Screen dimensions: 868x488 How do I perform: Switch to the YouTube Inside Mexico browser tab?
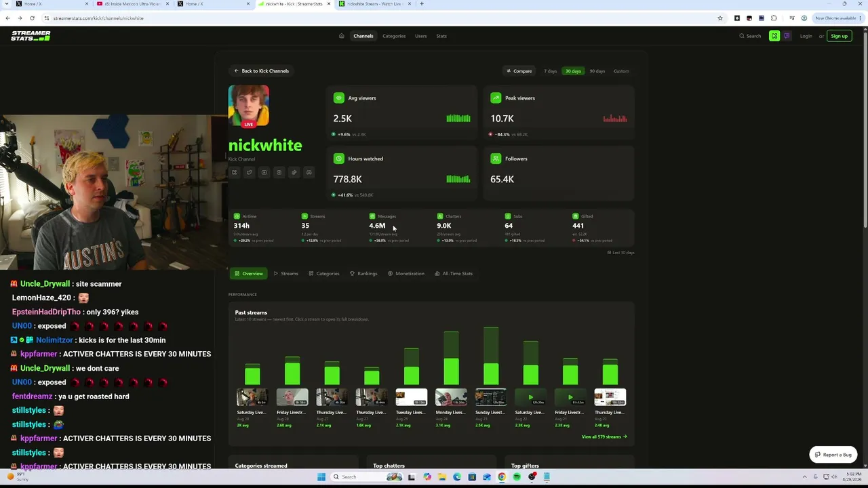point(132,4)
